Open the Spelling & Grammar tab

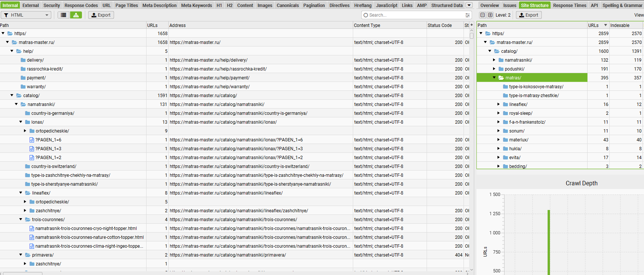622,5
